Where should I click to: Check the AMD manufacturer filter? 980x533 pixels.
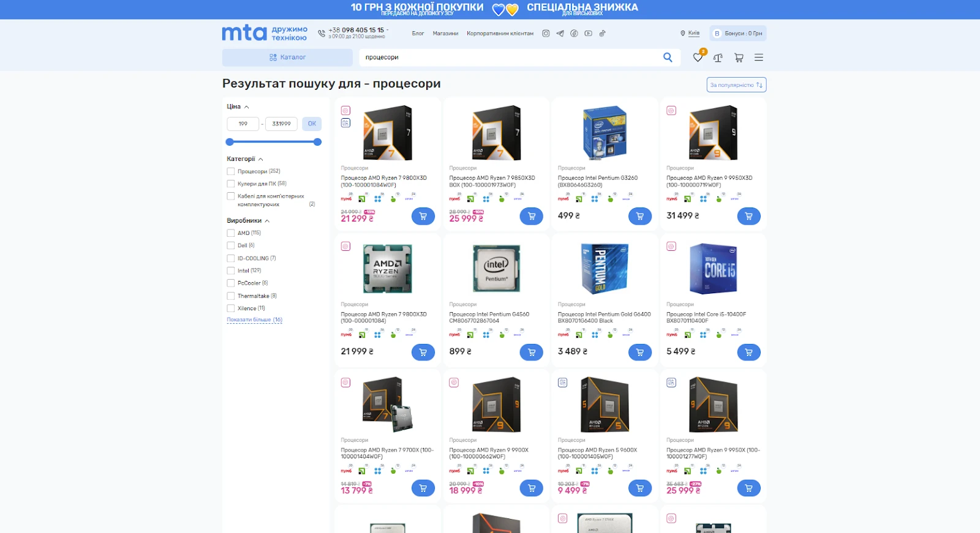coord(231,233)
